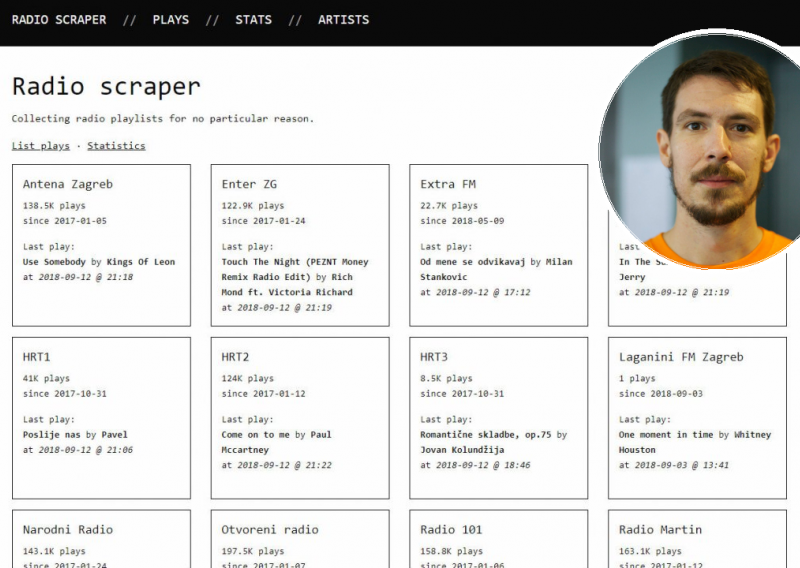Click song Romantične skladbe, op.75
This screenshot has height=568, width=800.
tap(486, 435)
